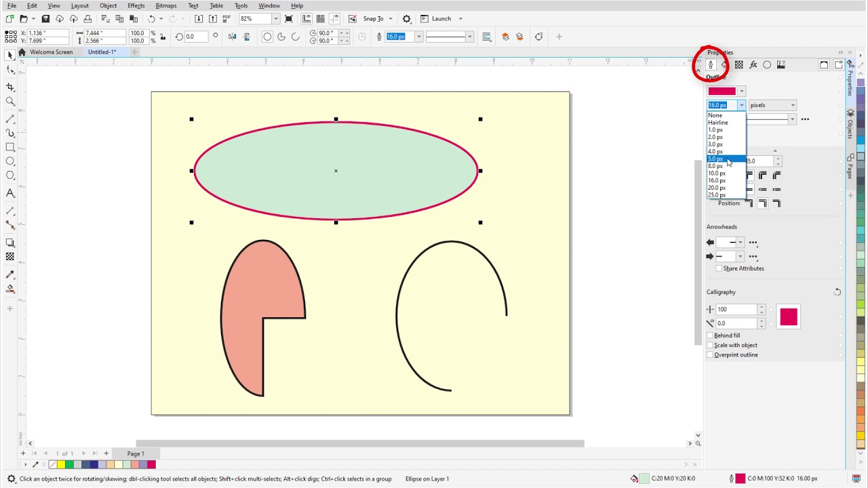The height and width of the screenshot is (488, 868).
Task: Click the Print icon
Action: click(x=87, y=19)
